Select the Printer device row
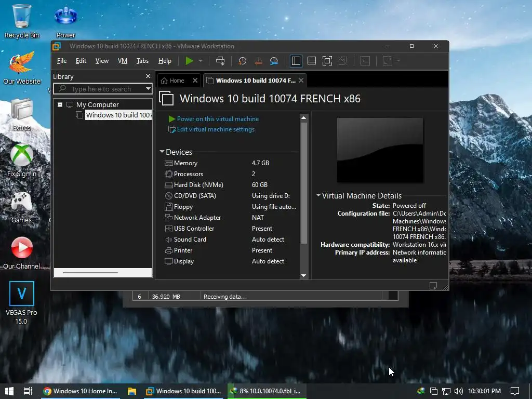Image resolution: width=532 pixels, height=399 pixels. pyautogui.click(x=231, y=250)
